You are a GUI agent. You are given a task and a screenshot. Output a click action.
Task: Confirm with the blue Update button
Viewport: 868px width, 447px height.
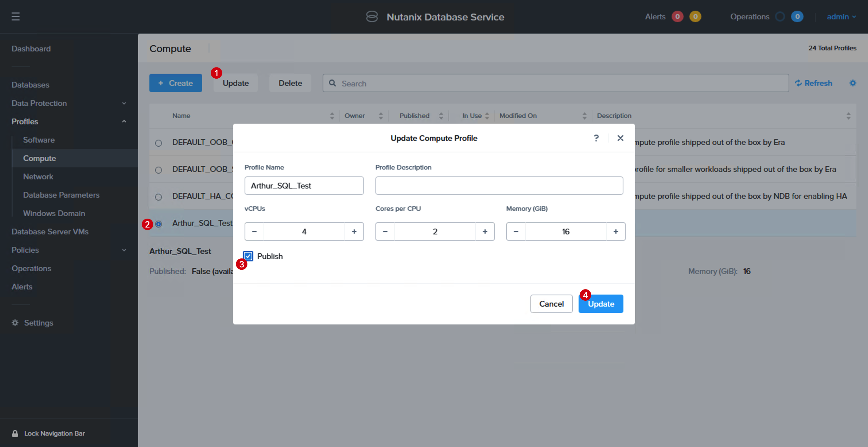[x=601, y=304]
